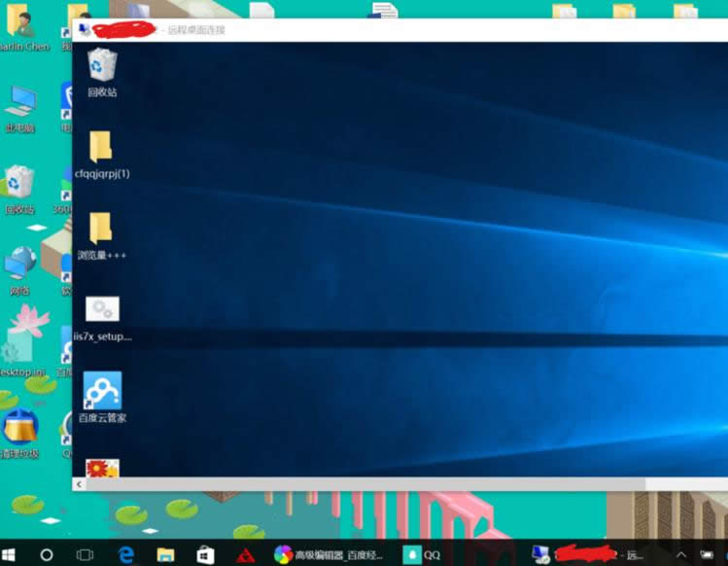
Task: Switch to QQ taskbar item
Action: 422,554
